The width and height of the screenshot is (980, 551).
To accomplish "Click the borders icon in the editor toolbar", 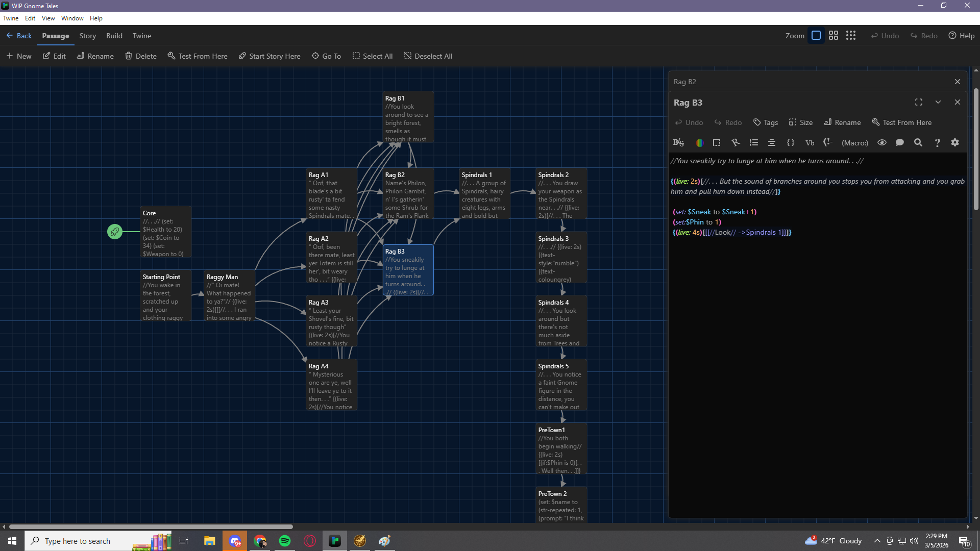I will 717,143.
